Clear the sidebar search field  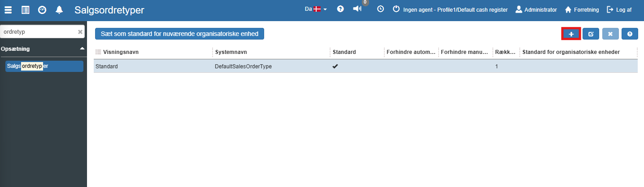tap(80, 32)
